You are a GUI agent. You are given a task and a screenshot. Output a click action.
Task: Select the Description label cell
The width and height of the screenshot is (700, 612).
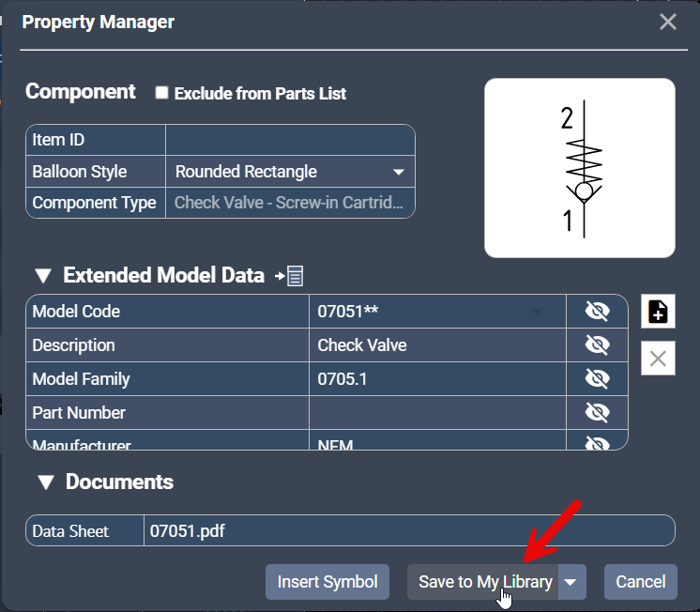point(167,344)
